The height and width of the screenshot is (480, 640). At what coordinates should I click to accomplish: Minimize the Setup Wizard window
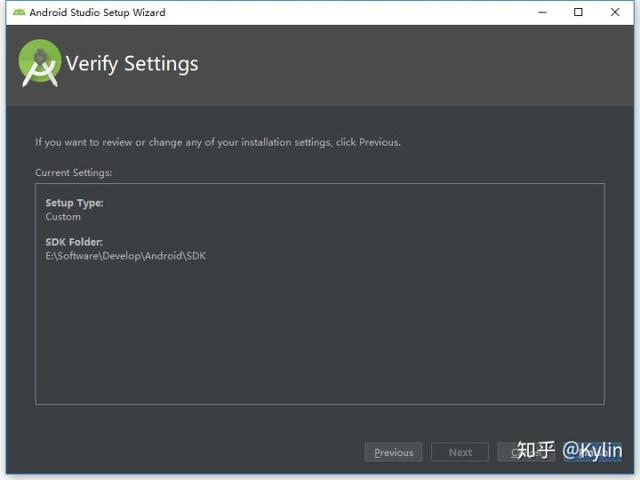[542, 12]
